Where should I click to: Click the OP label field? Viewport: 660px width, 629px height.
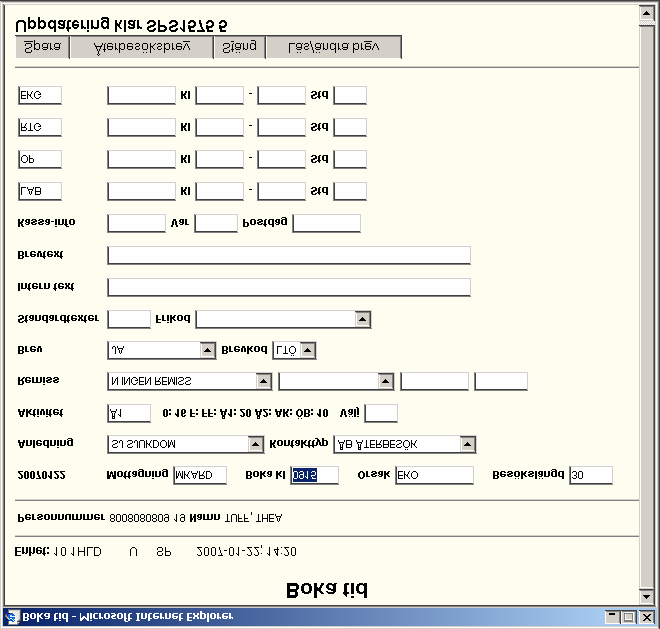click(x=40, y=159)
